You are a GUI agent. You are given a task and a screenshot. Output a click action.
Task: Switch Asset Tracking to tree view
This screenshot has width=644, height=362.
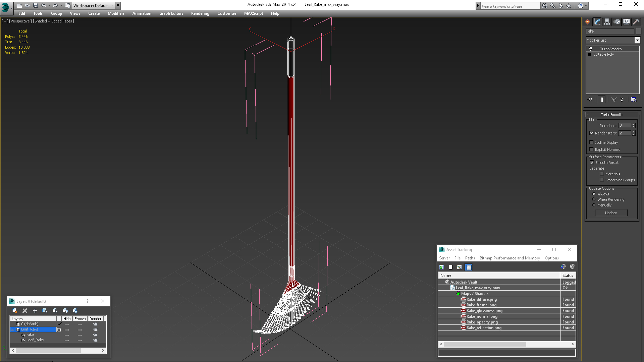(x=460, y=267)
